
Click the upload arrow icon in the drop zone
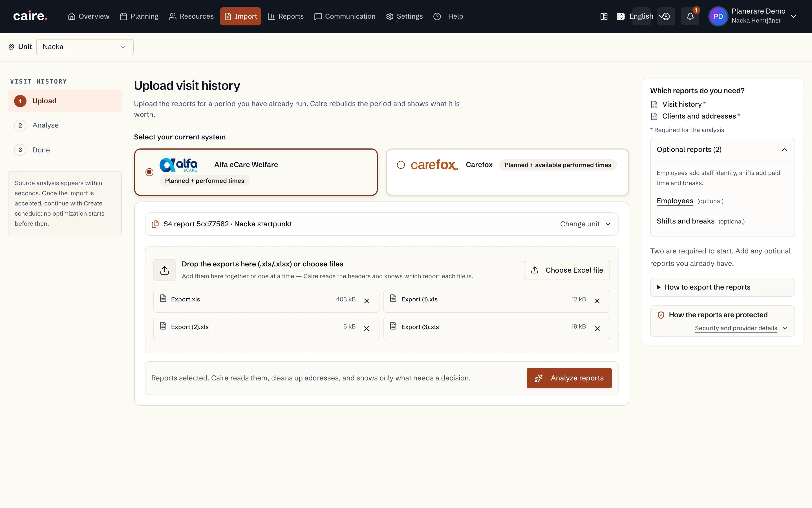(164, 270)
